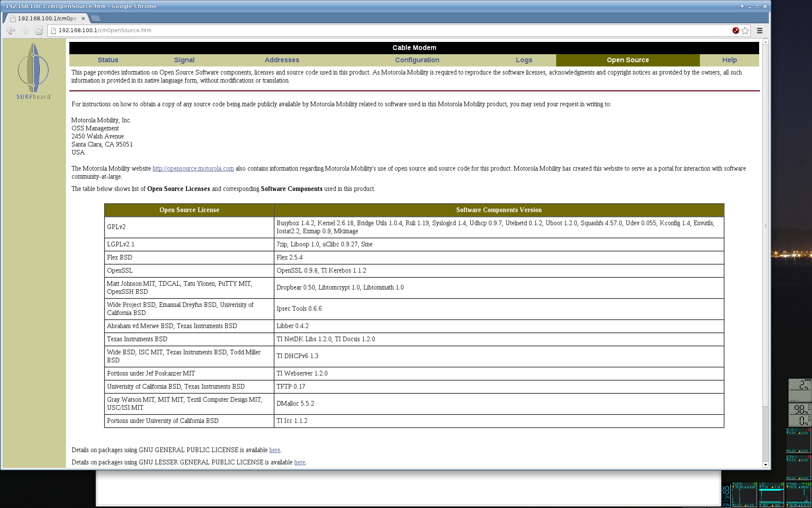Click the 'TI Icc 1.1.2' cell
Image resolution: width=812 pixels, height=508 pixels.
pos(499,421)
